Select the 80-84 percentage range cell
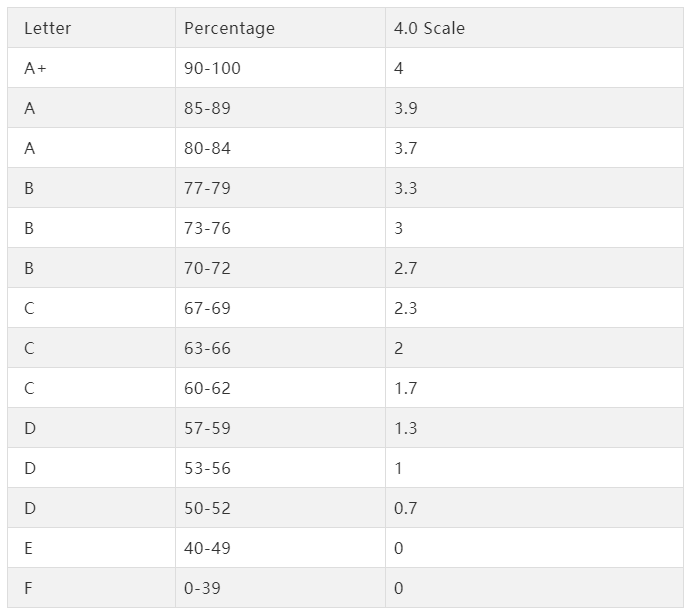 [207, 148]
